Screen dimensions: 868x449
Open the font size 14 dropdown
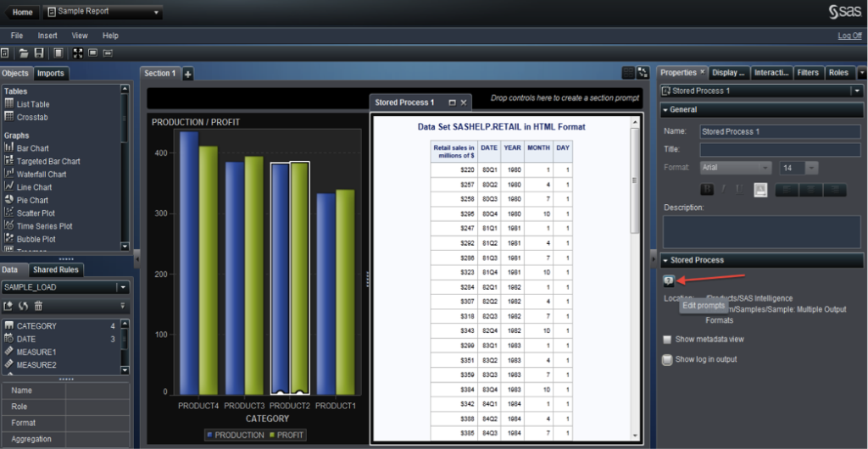click(x=811, y=168)
